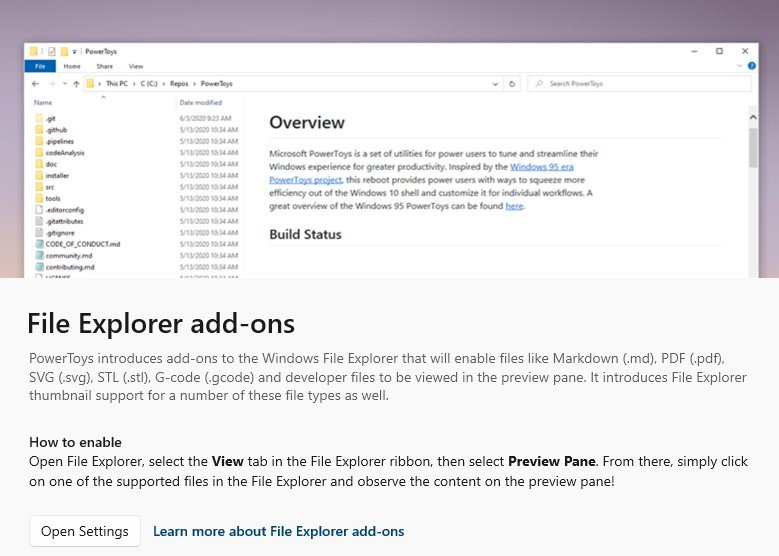Click the Open Settings button
This screenshot has height=556, width=779.
point(84,531)
